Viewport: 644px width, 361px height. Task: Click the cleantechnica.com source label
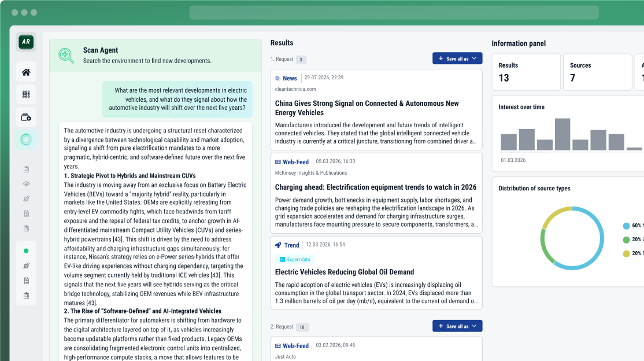click(x=296, y=89)
